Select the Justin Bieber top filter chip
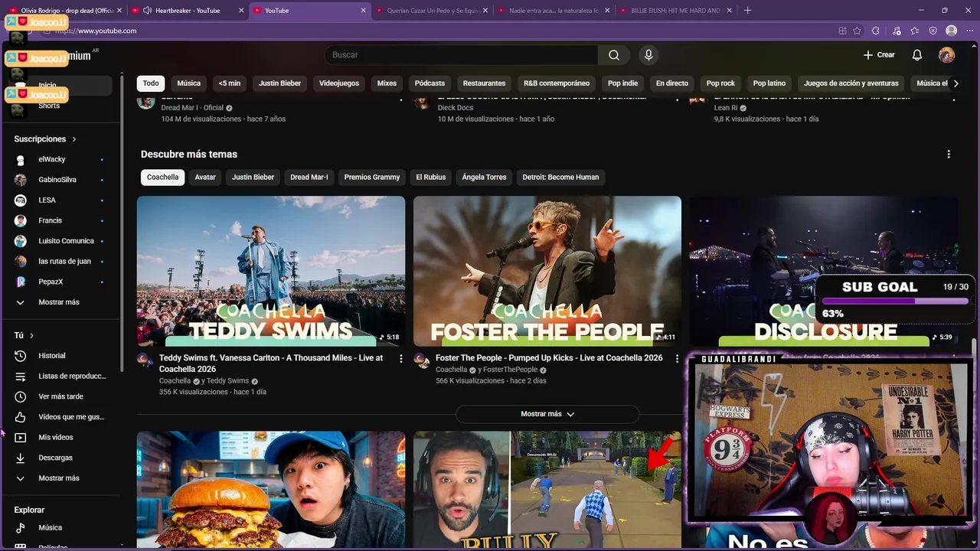 [x=279, y=83]
